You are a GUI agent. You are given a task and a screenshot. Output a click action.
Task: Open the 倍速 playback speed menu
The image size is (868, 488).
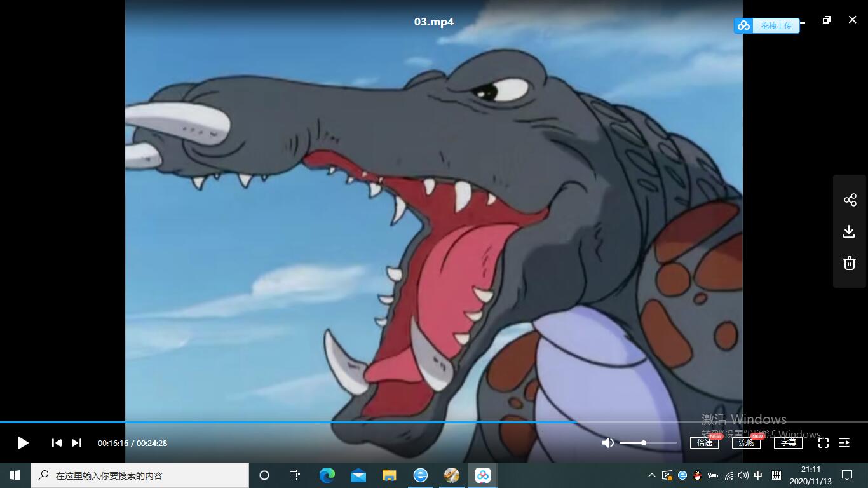click(x=705, y=443)
